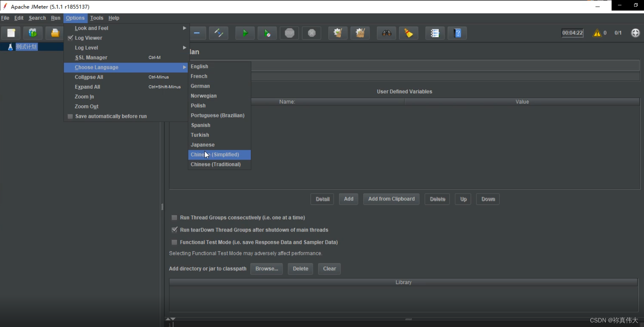Open the Search menu
The width and height of the screenshot is (644, 327).
click(37, 18)
